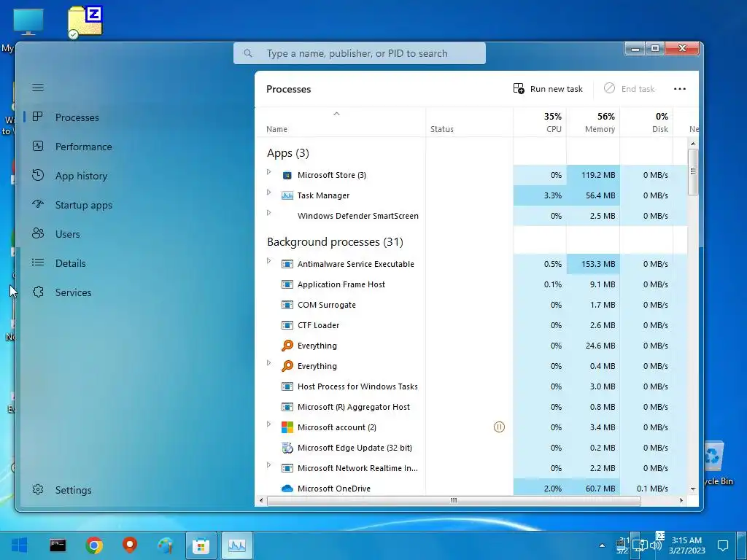Click the End task button
Image resolution: width=747 pixels, height=560 pixels.
click(629, 88)
